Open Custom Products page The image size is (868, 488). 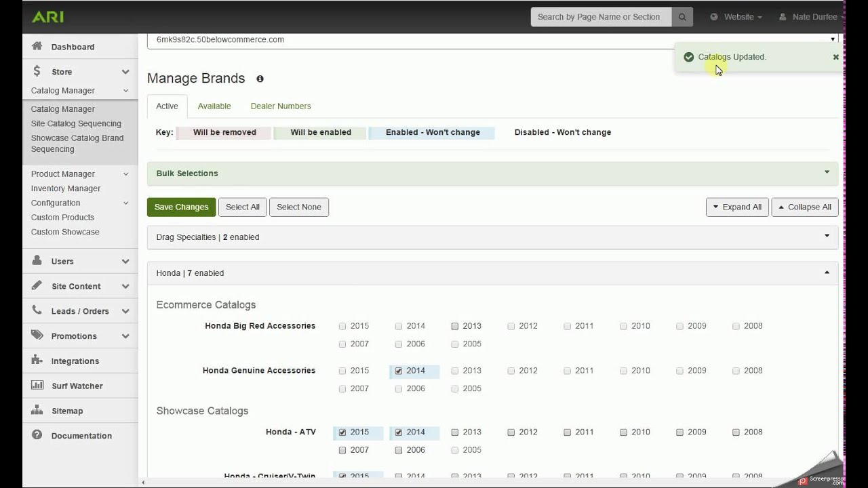62,218
